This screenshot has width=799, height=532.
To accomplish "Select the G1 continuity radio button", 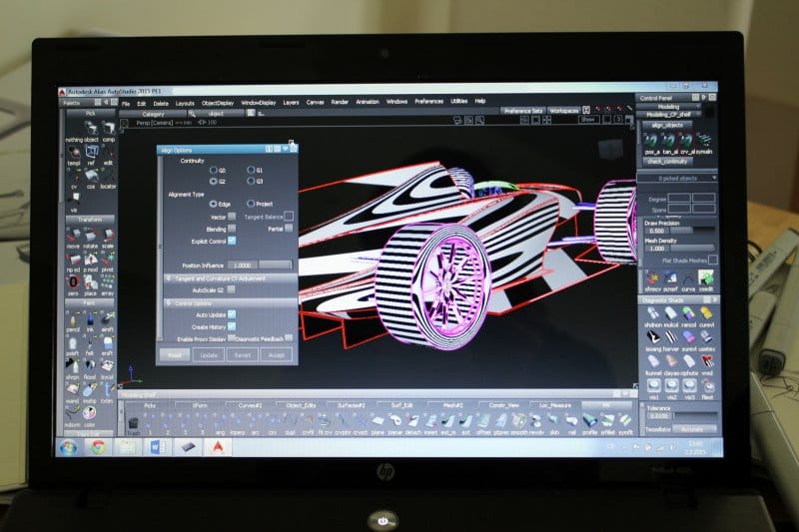I will pos(251,171).
